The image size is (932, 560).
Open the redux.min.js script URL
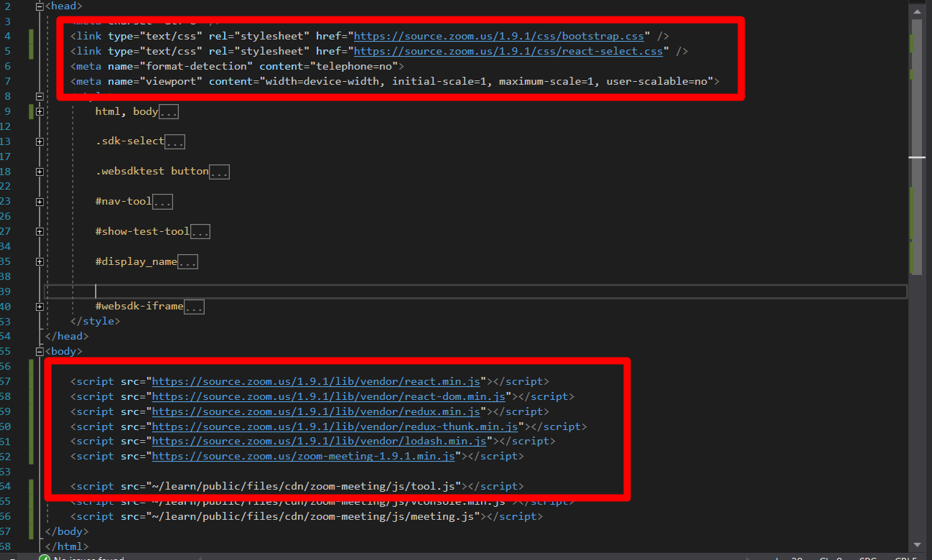pos(316,411)
